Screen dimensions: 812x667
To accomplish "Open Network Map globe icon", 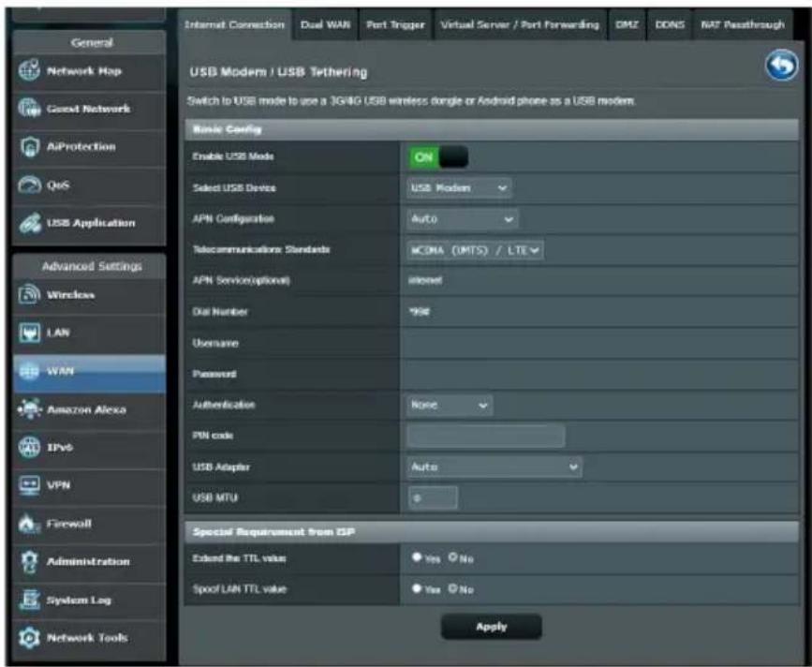I will pyautogui.click(x=29, y=70).
